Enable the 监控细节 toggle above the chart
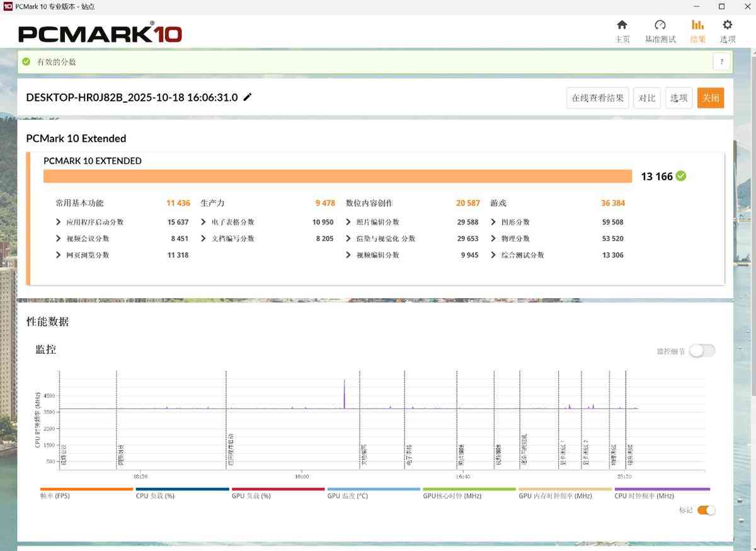Screen dimensions: 756x551 pyautogui.click(x=702, y=350)
